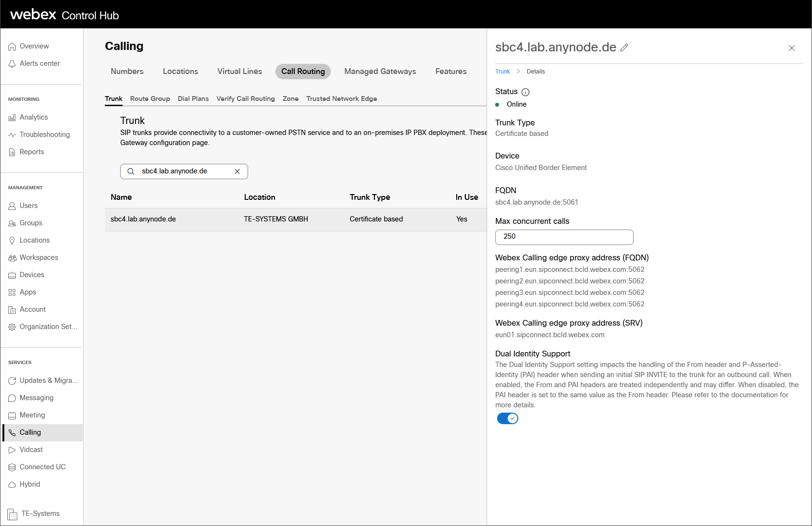The image size is (812, 526).
Task: Click the Apps grid icon
Action: tap(12, 293)
